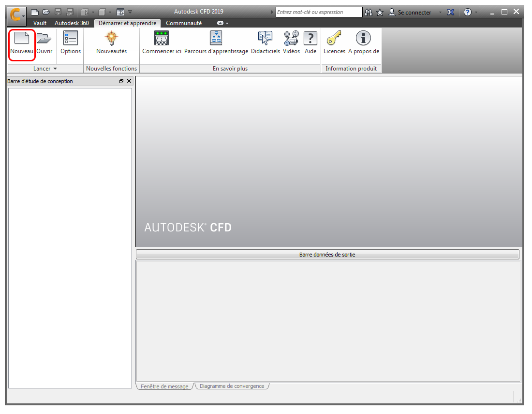Open the orange C application menu
The width and height of the screenshot is (532, 414).
pyautogui.click(x=17, y=15)
